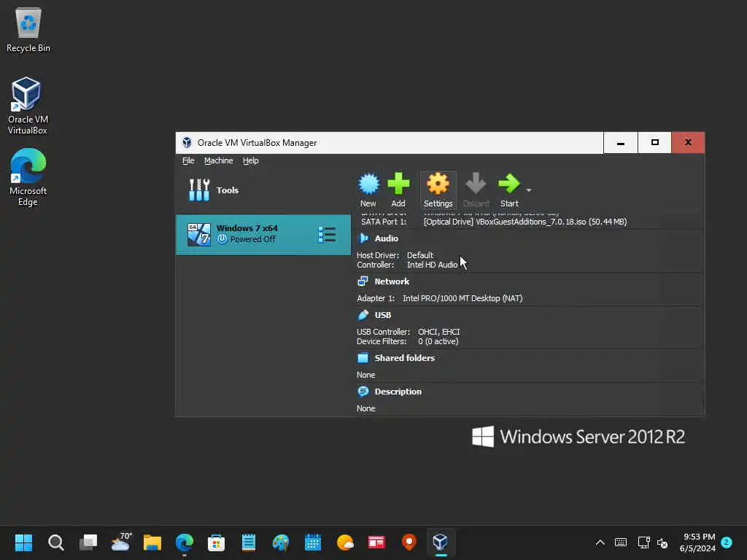
Task: Open the Shared folders heading
Action: coord(404,358)
